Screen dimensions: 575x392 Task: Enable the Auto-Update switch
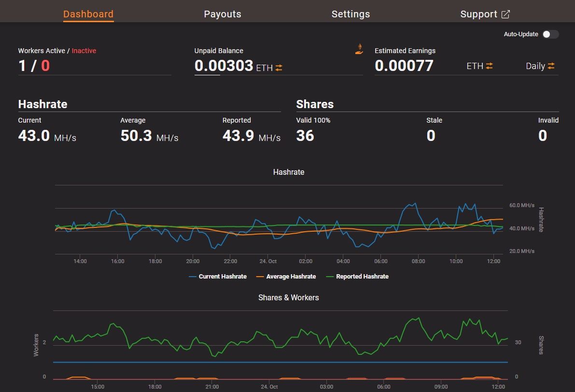(x=550, y=34)
